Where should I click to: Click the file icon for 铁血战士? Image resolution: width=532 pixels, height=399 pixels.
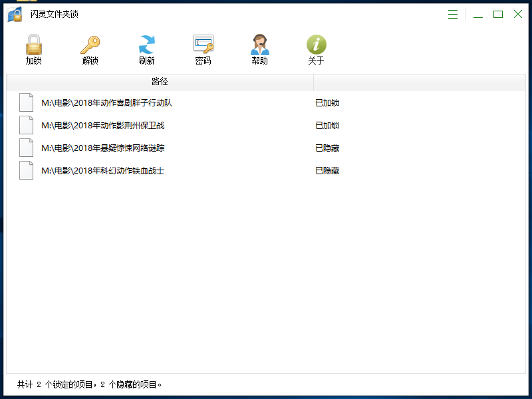(26, 170)
